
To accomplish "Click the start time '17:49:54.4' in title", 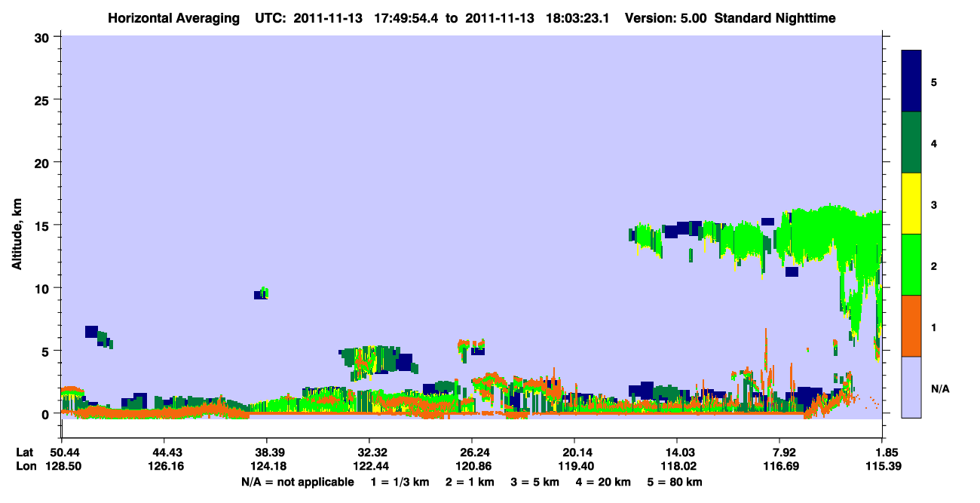I will coord(405,17).
